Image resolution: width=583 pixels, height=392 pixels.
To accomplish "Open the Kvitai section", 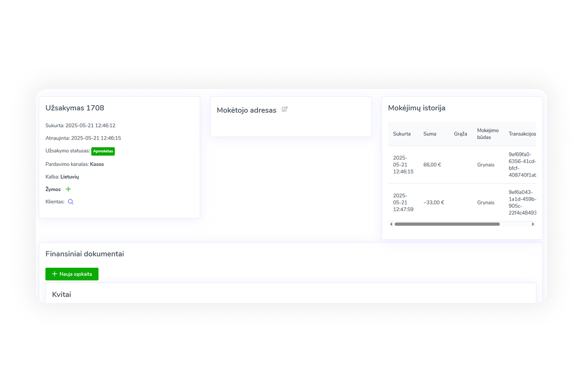I will coord(62,294).
